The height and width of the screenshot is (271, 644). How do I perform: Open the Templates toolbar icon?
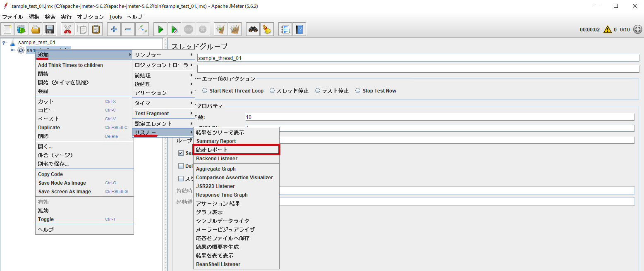[x=22, y=29]
